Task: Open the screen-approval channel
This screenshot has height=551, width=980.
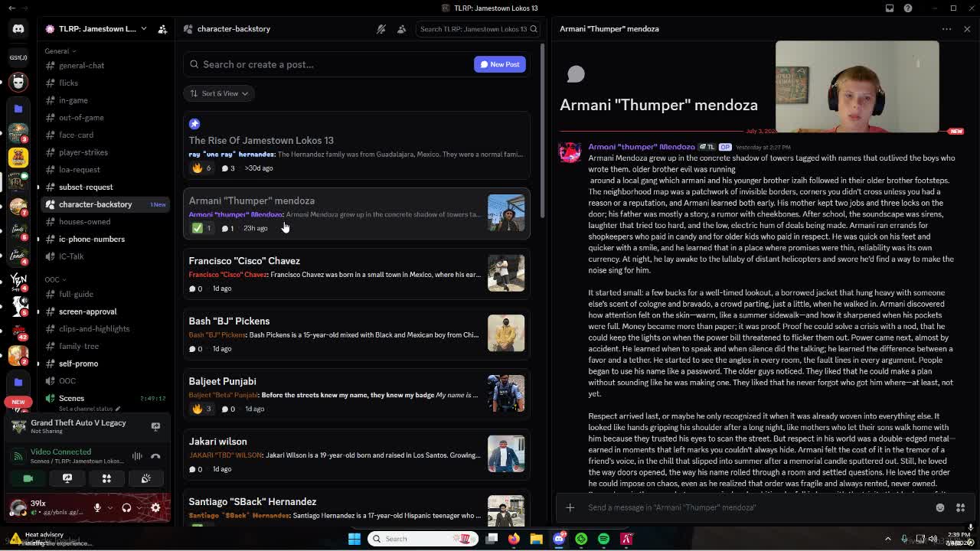Action: coord(106,311)
